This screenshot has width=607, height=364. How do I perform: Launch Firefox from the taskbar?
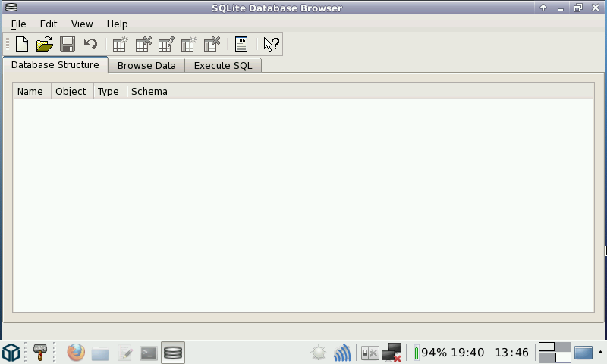(76, 353)
